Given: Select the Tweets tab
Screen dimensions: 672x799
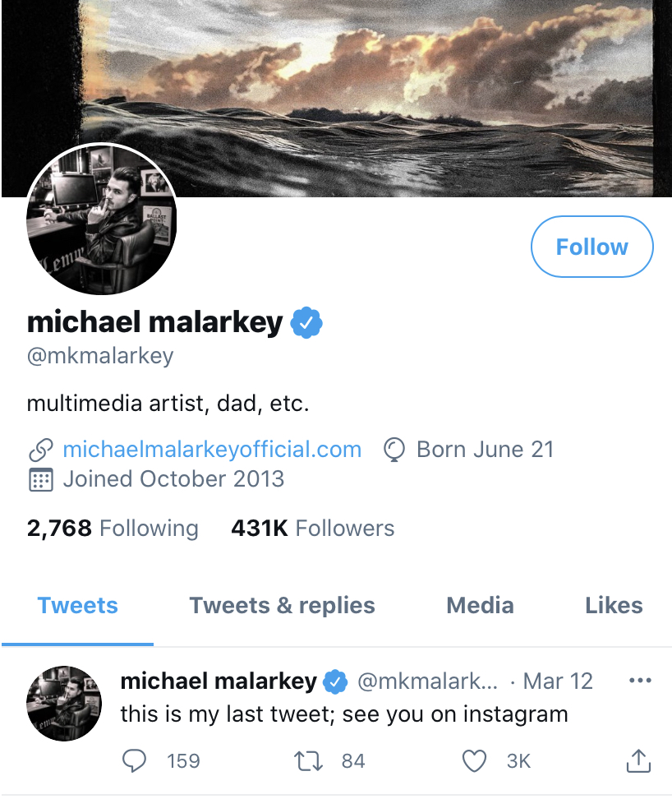Looking at the screenshot, I should point(77,606).
